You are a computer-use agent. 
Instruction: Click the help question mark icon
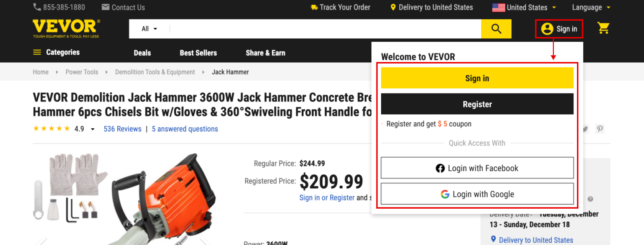tap(590, 199)
